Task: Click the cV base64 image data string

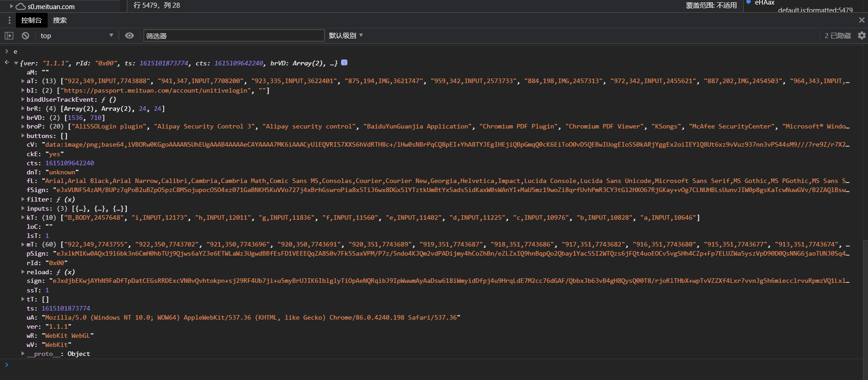Action: tap(446, 144)
